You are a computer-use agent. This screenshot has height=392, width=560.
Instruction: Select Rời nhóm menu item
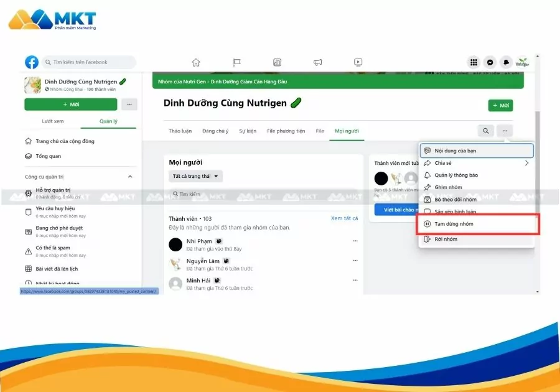[x=477, y=239]
